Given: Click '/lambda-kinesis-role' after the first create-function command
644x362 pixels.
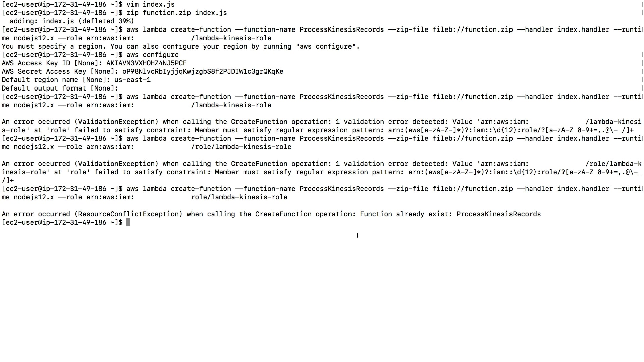Looking at the screenshot, I should [x=231, y=38].
